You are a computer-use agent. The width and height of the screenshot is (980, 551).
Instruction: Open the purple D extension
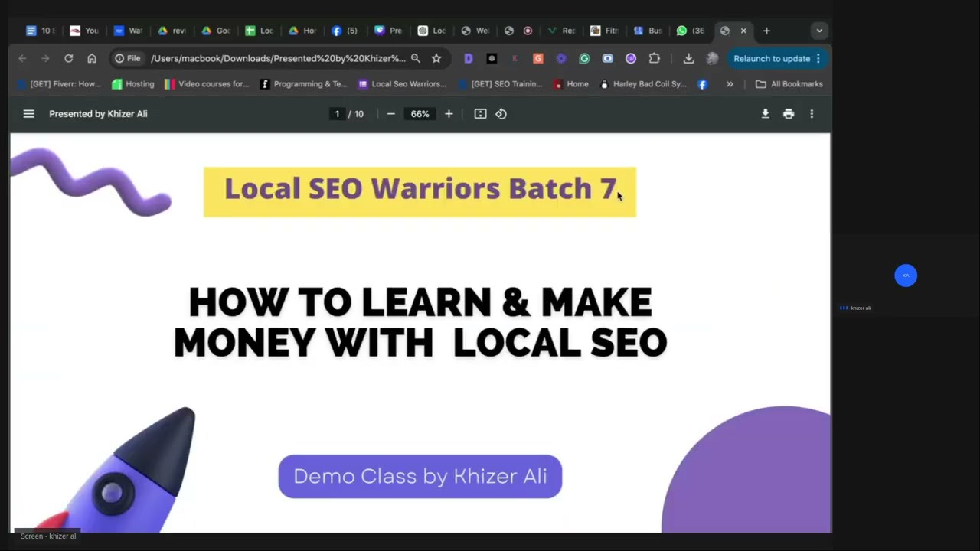[x=469, y=58]
